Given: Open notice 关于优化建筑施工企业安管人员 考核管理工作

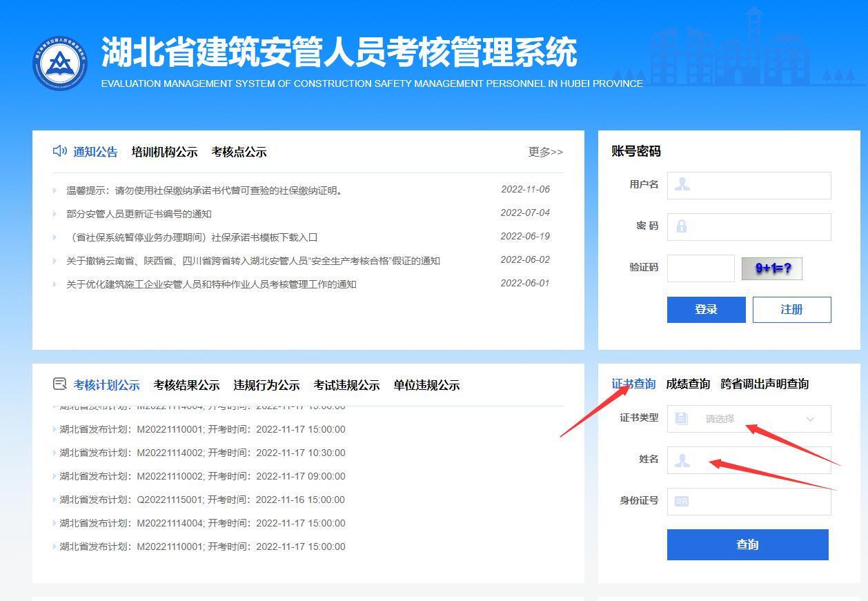Looking at the screenshot, I should 211,284.
